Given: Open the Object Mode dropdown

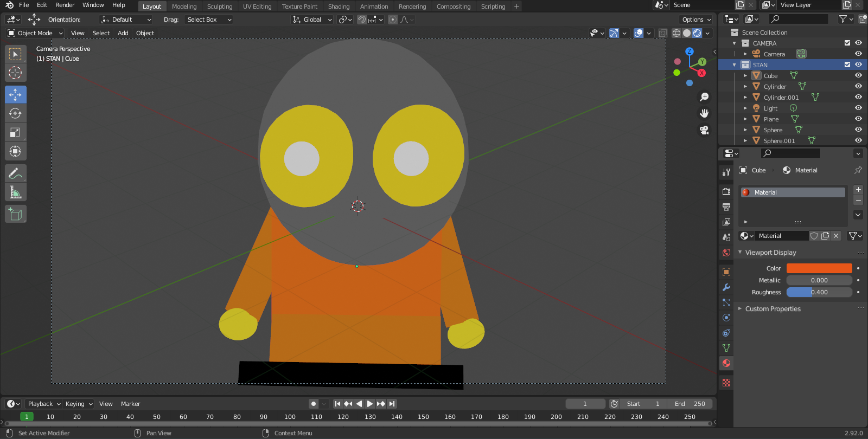Looking at the screenshot, I should [x=35, y=33].
